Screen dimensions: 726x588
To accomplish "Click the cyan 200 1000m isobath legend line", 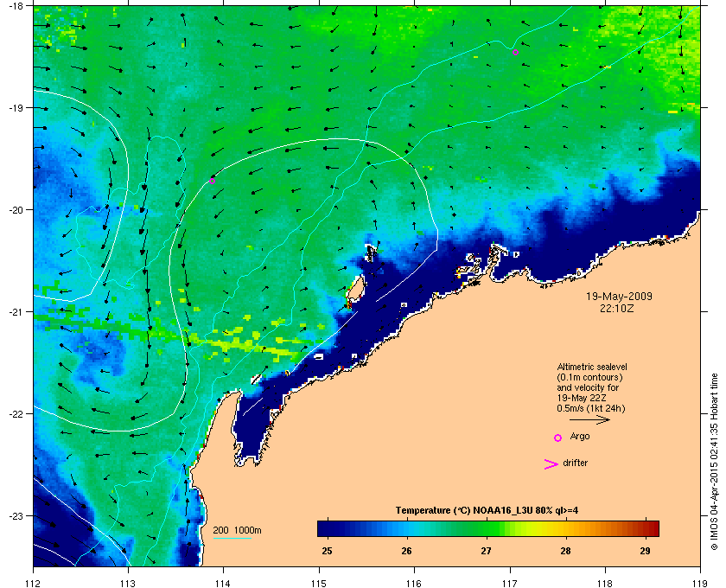I will [232, 539].
